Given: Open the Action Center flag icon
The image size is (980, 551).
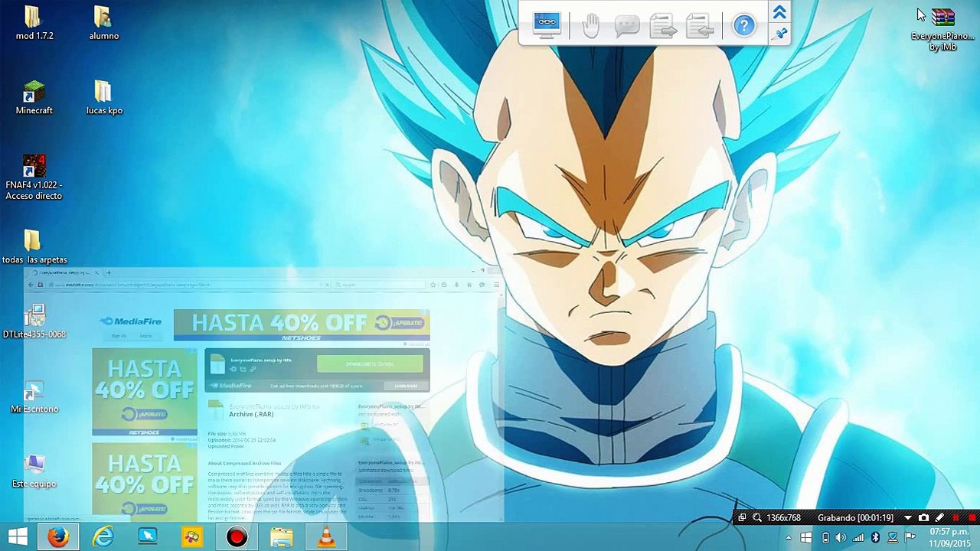Looking at the screenshot, I should (x=910, y=538).
